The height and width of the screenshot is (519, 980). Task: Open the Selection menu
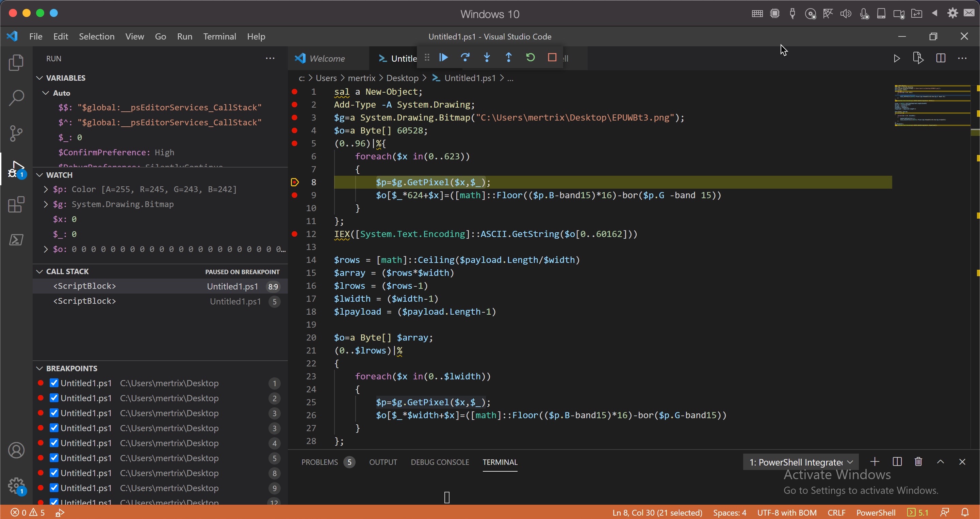[x=97, y=36]
